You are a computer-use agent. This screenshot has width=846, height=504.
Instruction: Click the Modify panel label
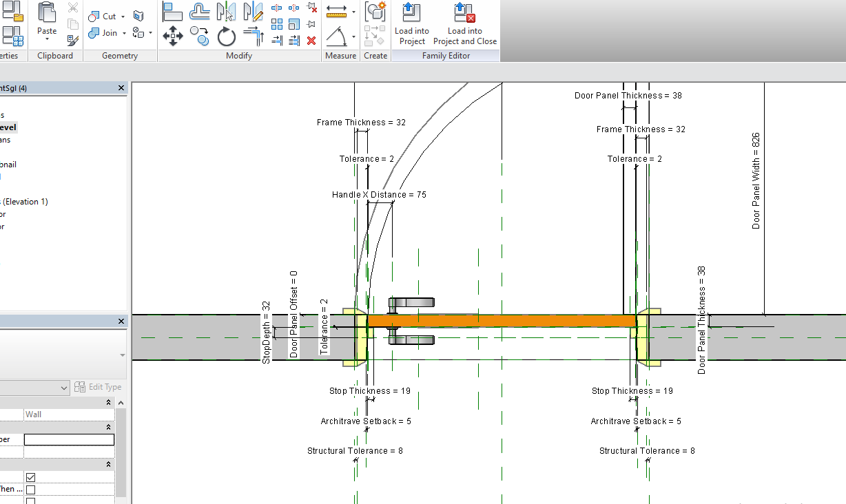[x=239, y=56]
